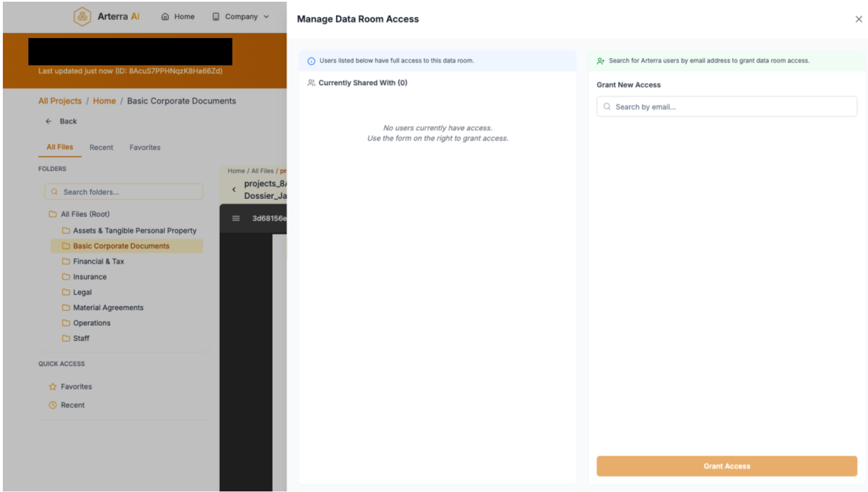Click the Home icon in navbar
This screenshot has height=492, width=868.
click(x=165, y=16)
